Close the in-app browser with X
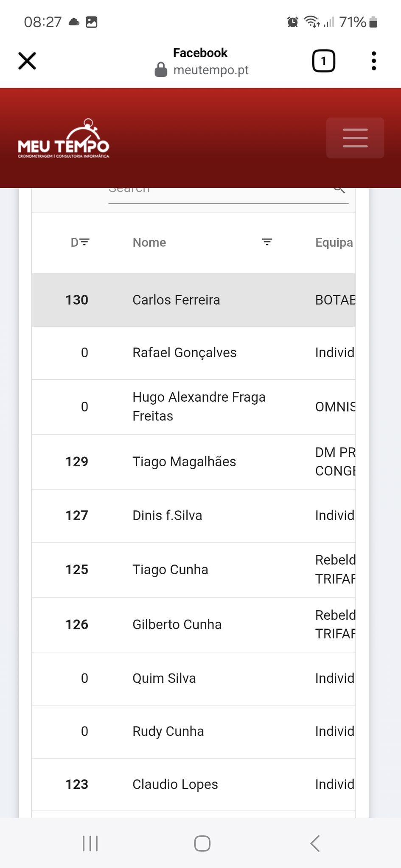Viewport: 401px width, 868px height. coord(27,61)
